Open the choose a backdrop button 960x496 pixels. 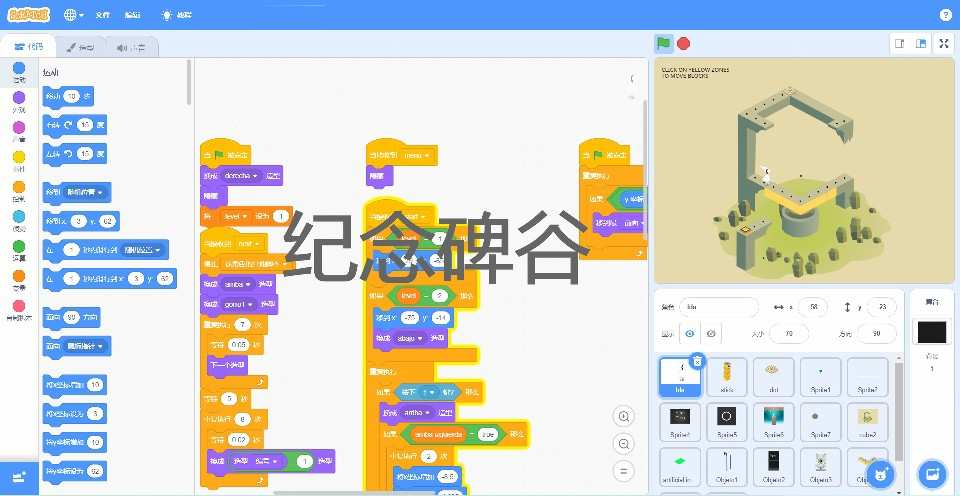click(x=932, y=475)
